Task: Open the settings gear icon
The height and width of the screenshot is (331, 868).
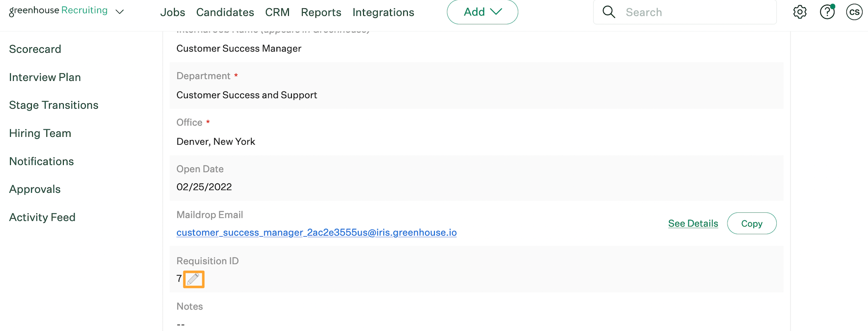Action: click(x=800, y=12)
